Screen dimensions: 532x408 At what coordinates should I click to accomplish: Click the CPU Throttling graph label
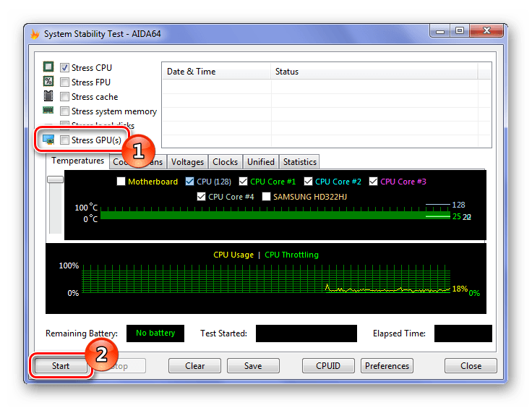291,255
